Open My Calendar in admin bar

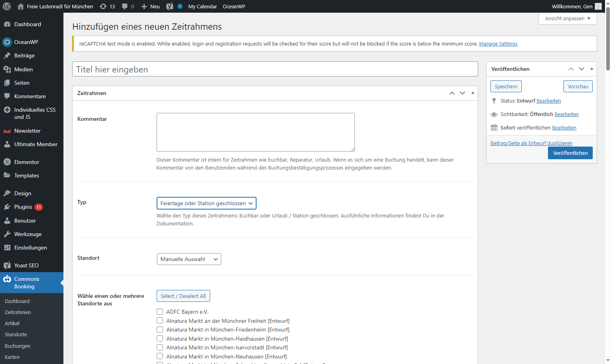pos(203,6)
